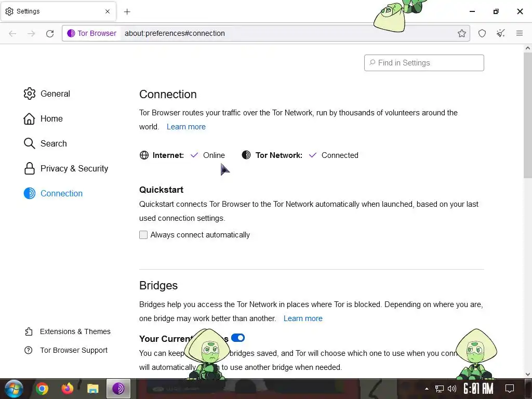Image resolution: width=532 pixels, height=399 pixels.
Task: Click Learn more under Connection description
Action: pyautogui.click(x=186, y=127)
